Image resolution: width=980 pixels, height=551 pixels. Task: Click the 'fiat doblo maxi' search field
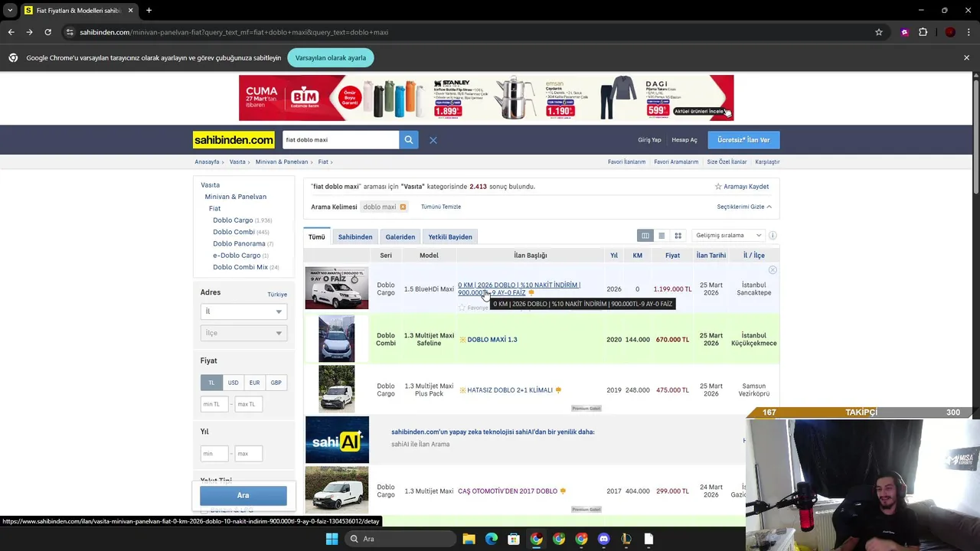(x=340, y=140)
